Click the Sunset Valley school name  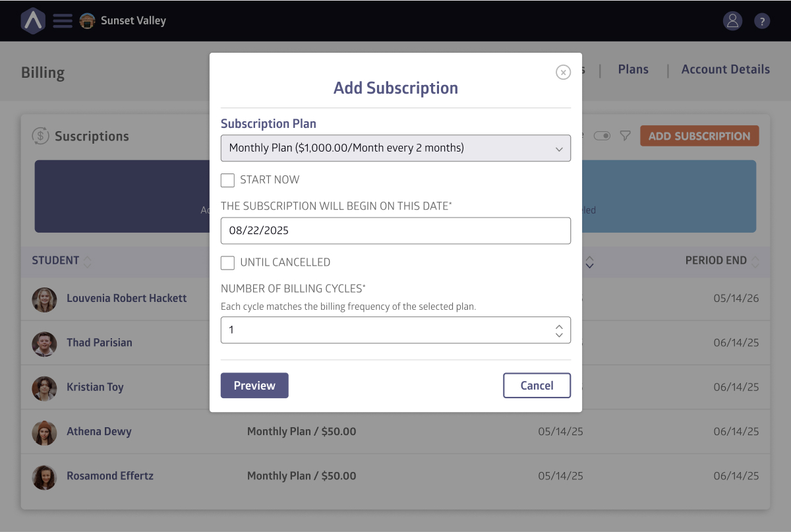point(133,20)
